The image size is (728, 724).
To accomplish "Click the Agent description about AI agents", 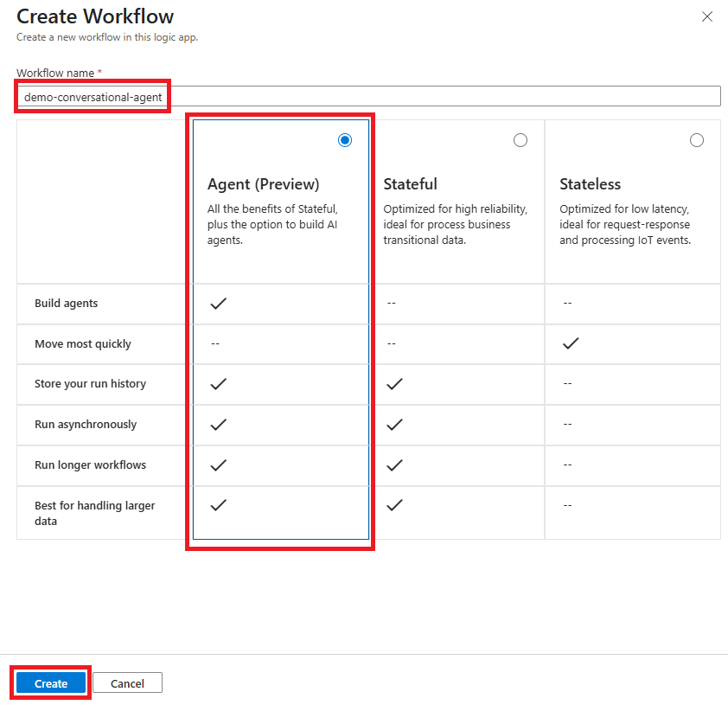I will click(x=272, y=225).
